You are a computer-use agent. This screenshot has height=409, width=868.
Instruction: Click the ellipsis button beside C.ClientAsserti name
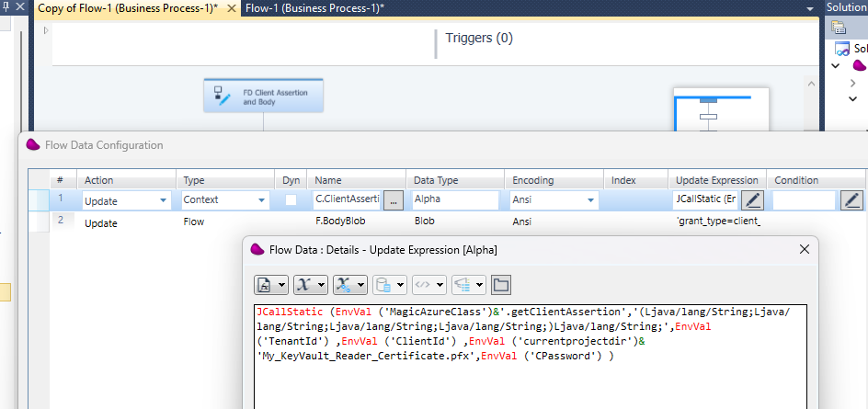pos(393,199)
